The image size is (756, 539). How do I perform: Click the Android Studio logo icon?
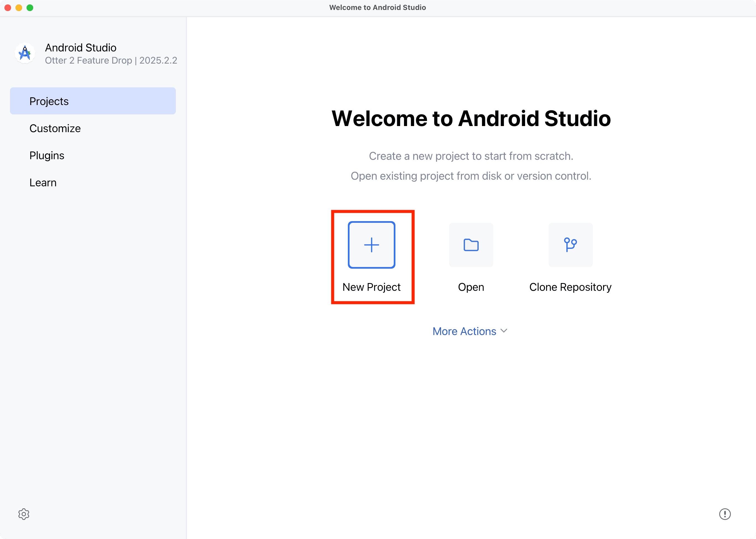(x=25, y=53)
